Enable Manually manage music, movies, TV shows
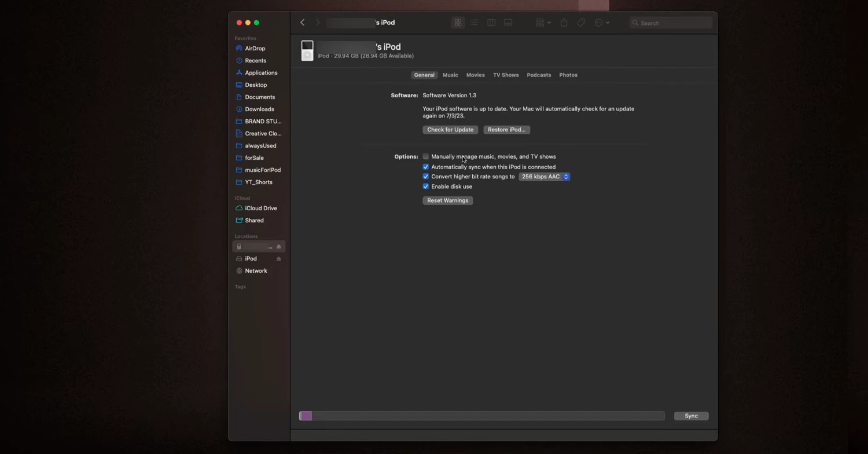 [x=426, y=156]
